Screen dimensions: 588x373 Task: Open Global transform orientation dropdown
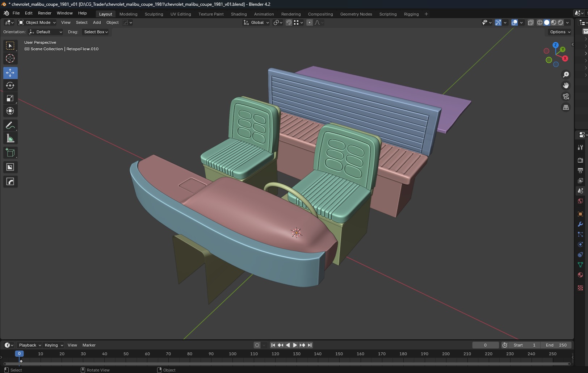pyautogui.click(x=256, y=22)
